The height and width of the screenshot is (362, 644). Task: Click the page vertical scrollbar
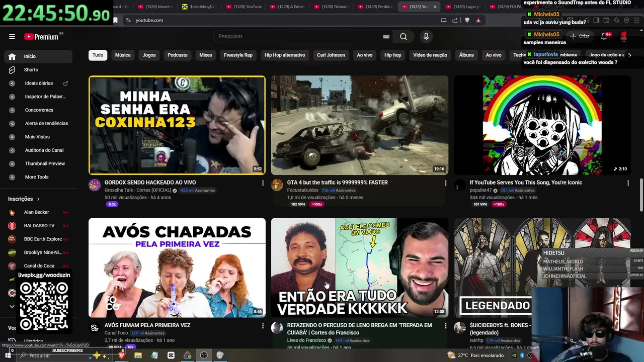pyautogui.click(x=641, y=195)
